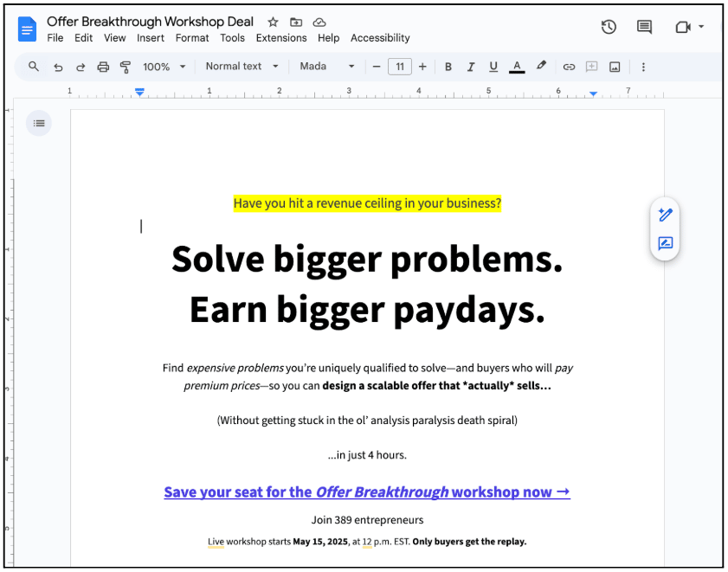The width and height of the screenshot is (728, 572).
Task: Open version history clock icon
Action: coord(609,27)
